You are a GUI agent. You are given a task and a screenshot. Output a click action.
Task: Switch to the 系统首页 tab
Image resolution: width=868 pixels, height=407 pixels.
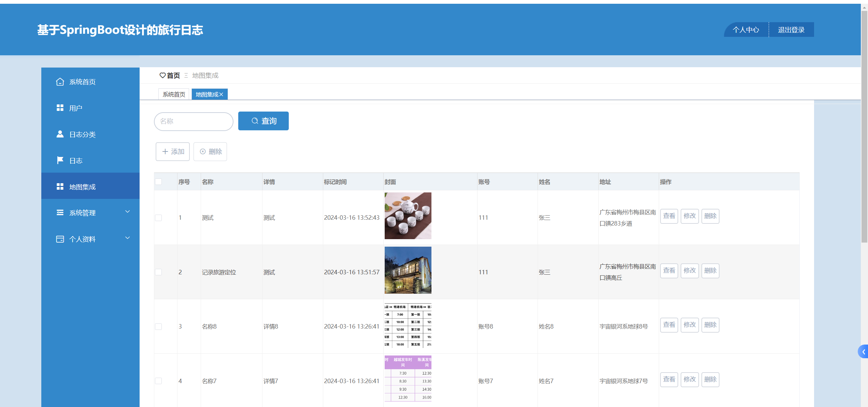(174, 94)
